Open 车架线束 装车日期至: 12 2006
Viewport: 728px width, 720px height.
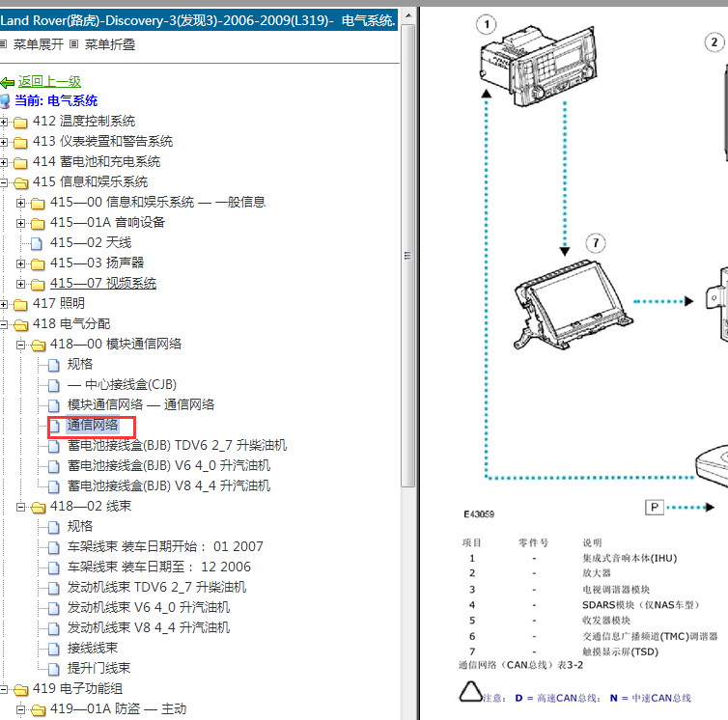pyautogui.click(x=158, y=567)
